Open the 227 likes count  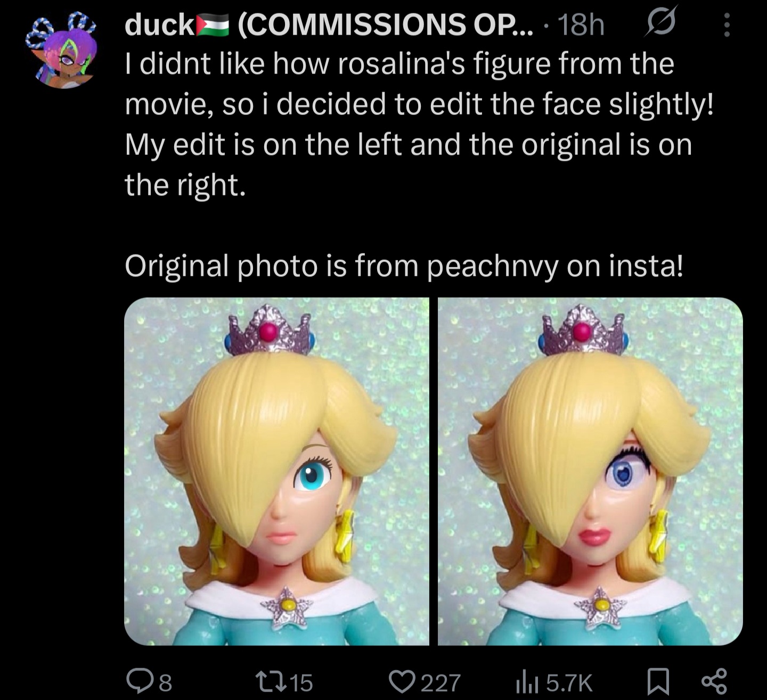pyautogui.click(x=441, y=682)
